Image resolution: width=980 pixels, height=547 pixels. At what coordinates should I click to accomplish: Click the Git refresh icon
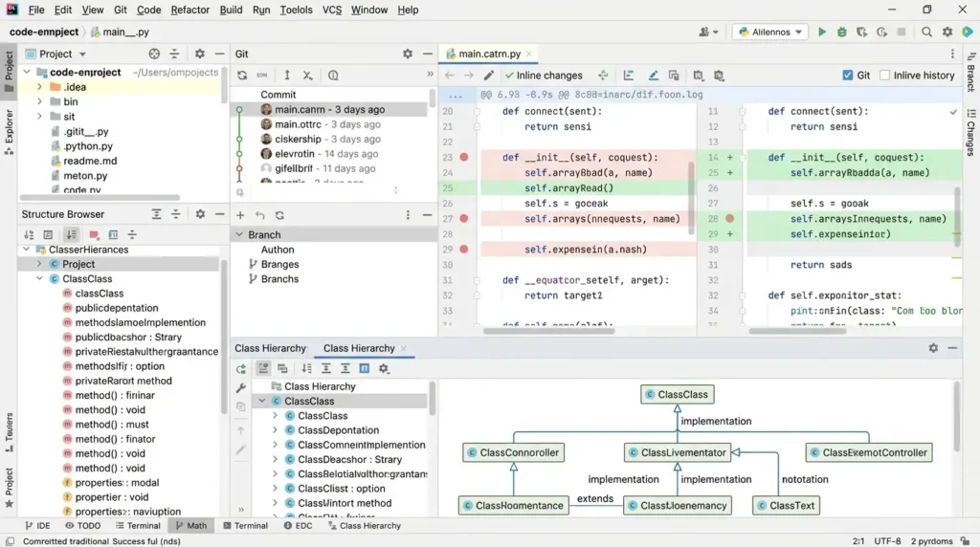point(242,76)
